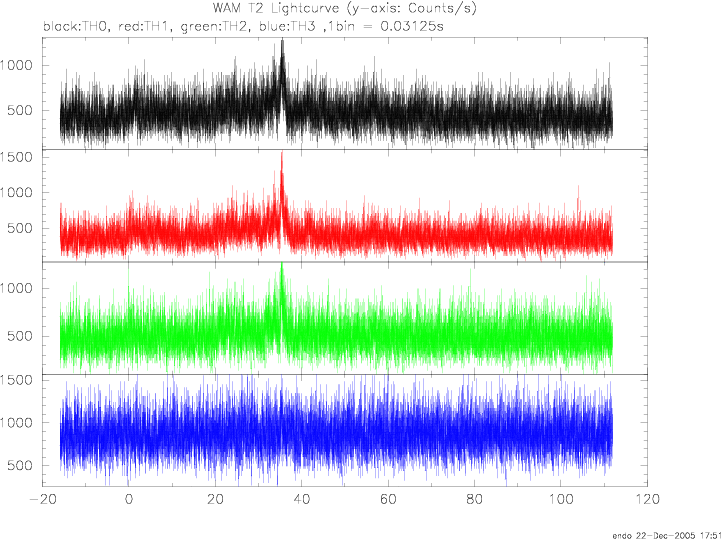
Task: Click the x-axis label "100"
Action: (560, 499)
